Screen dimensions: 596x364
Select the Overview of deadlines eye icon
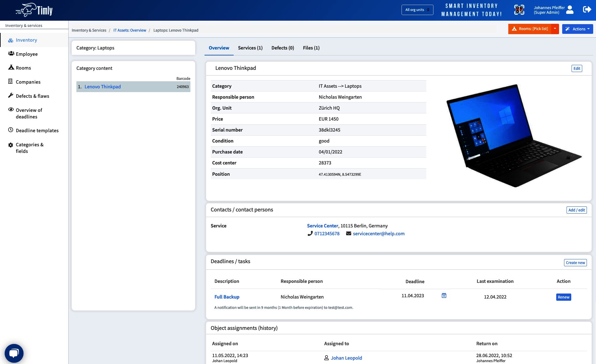pos(11,110)
